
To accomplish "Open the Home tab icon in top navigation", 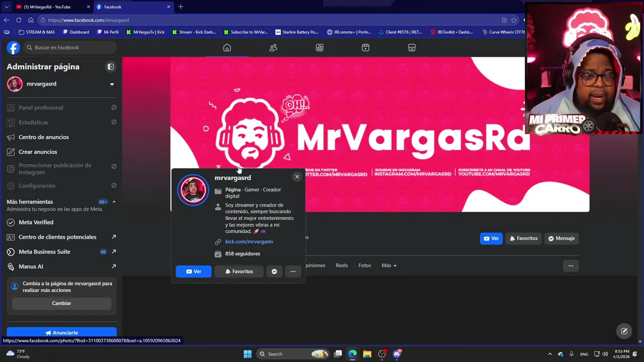I will (x=227, y=47).
